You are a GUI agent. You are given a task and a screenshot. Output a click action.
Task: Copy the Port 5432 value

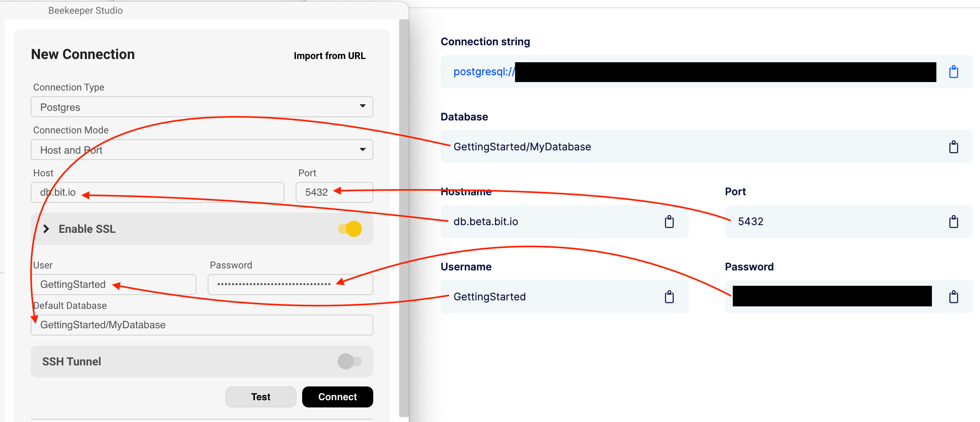(953, 222)
